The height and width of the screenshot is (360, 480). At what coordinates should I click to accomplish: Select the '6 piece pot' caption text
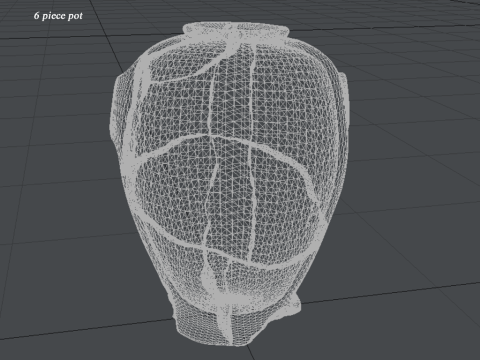[58, 16]
